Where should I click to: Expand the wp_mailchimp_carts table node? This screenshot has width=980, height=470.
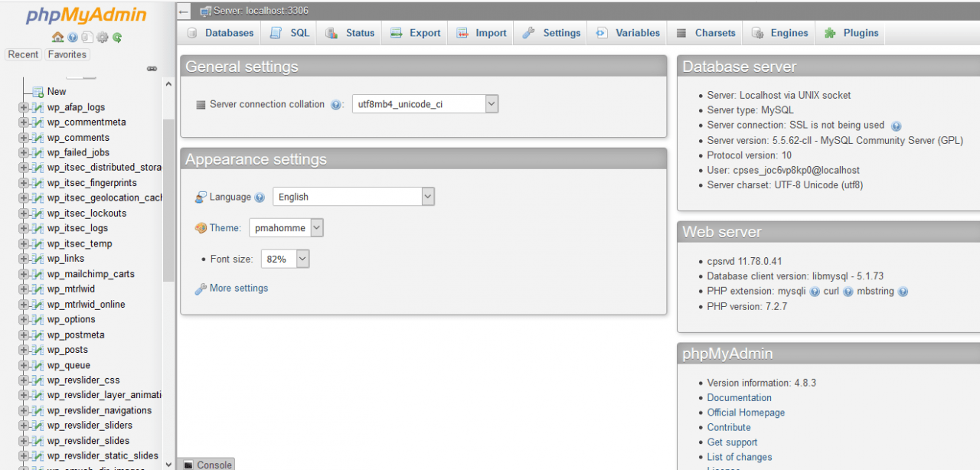(x=23, y=274)
